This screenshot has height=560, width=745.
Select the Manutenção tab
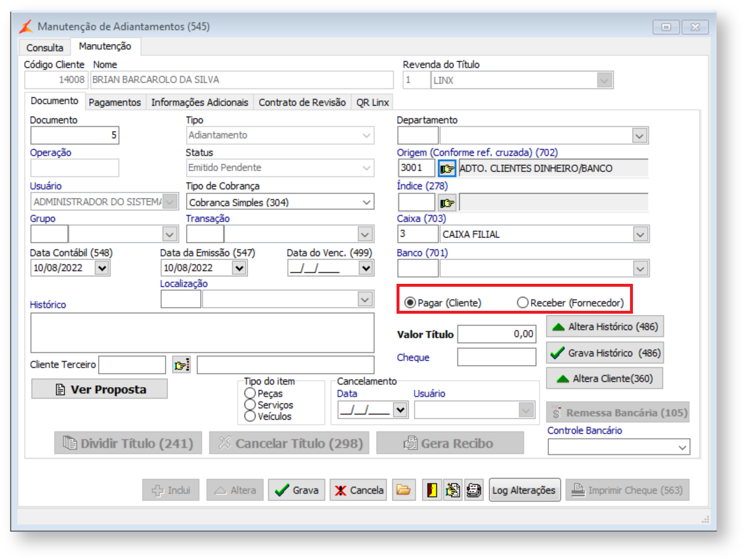pos(105,46)
